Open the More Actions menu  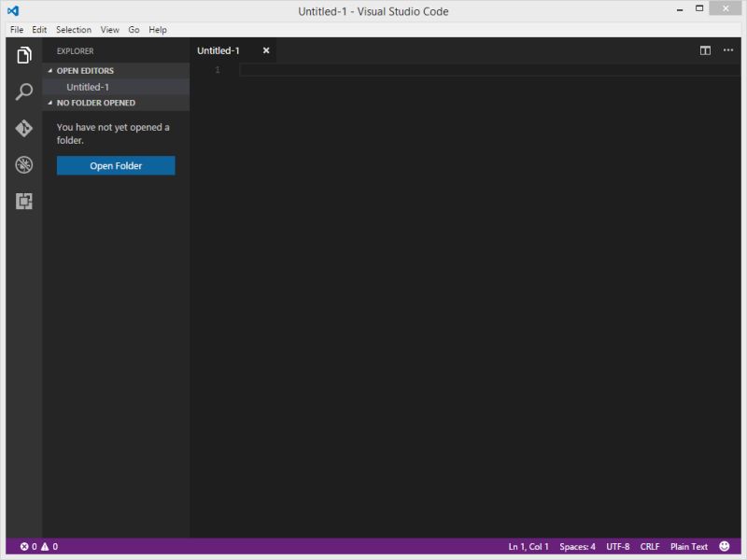coord(729,51)
